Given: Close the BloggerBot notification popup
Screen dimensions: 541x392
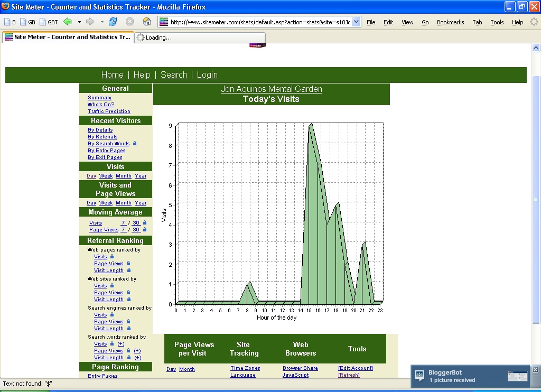Looking at the screenshot, I should coord(535,370).
